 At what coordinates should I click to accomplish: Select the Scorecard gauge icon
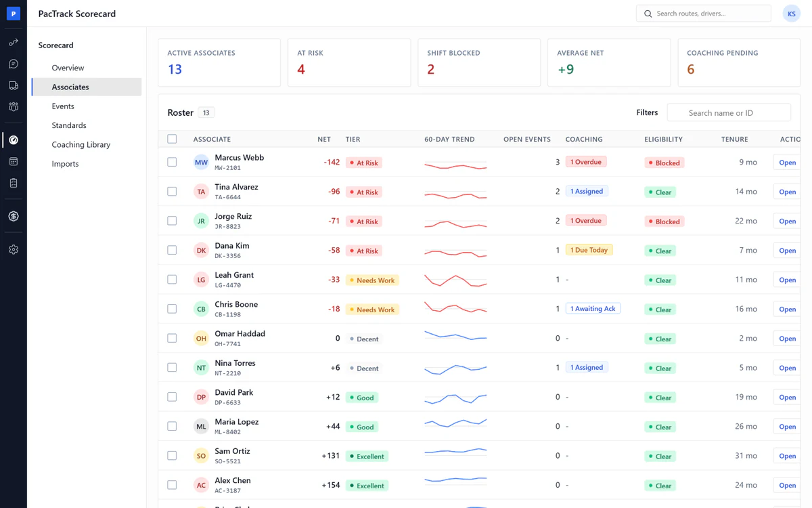(14, 140)
